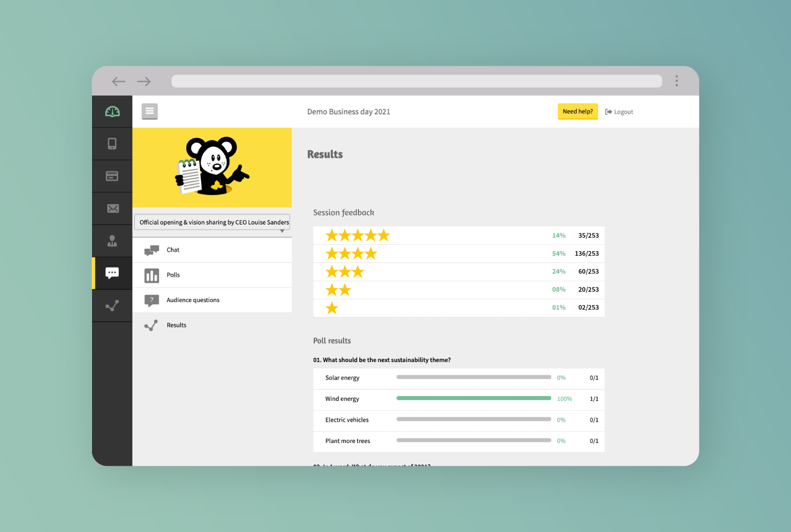The width and height of the screenshot is (791, 532).
Task: Open the Results menu item
Action: [212, 325]
